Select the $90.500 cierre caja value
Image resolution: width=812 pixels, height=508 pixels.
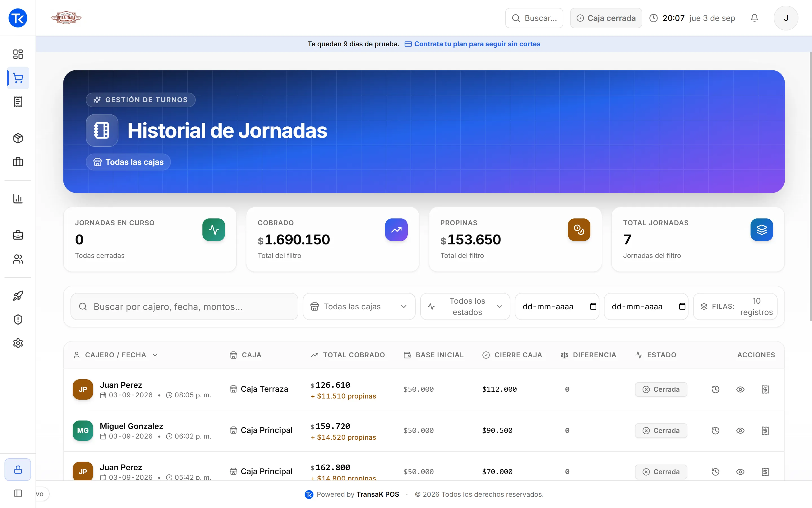[x=497, y=431]
